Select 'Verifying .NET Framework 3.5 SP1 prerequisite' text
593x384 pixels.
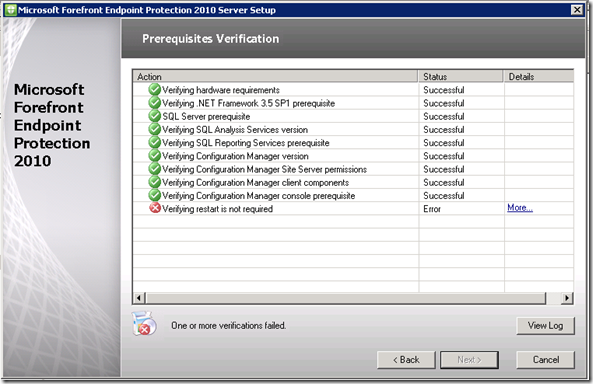pyautogui.click(x=248, y=103)
